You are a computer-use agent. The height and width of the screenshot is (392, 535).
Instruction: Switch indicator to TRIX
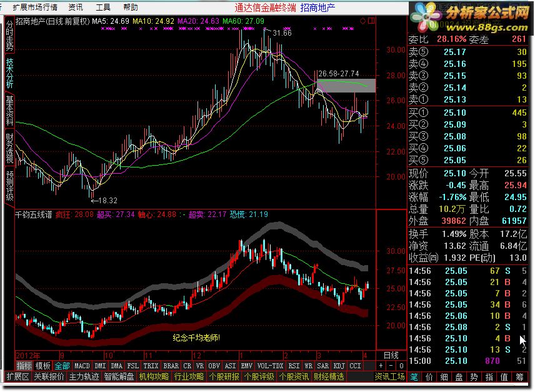pos(151,366)
